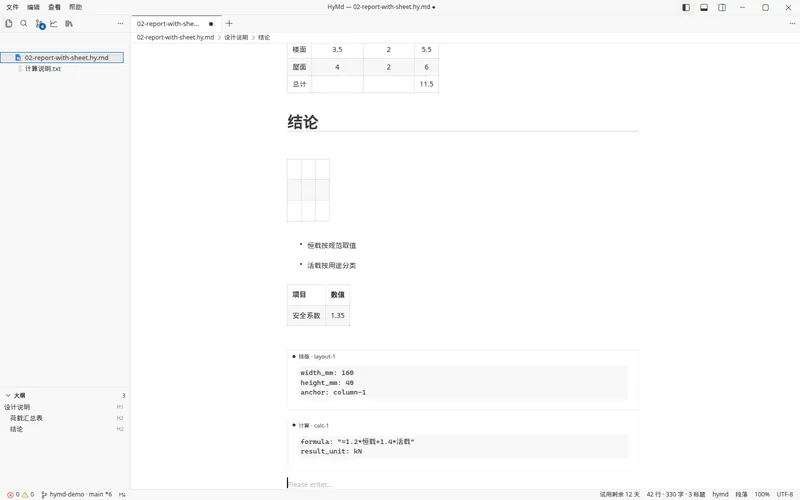Toggle the primary sidebar layout icon
800x500 pixels.
pyautogui.click(x=686, y=7)
